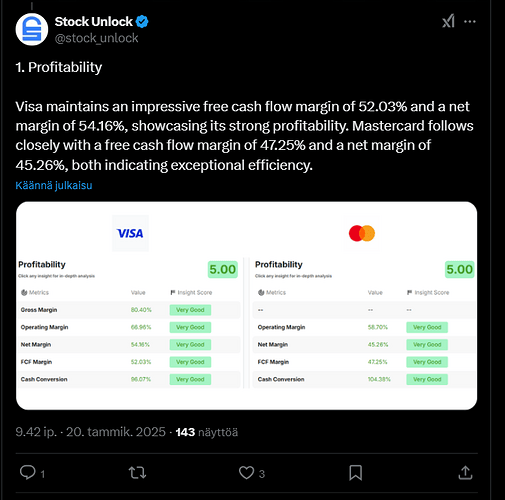Viewport: 505px width, 500px height.
Task: Repost using the retweet arrows icon
Action: [x=137, y=473]
